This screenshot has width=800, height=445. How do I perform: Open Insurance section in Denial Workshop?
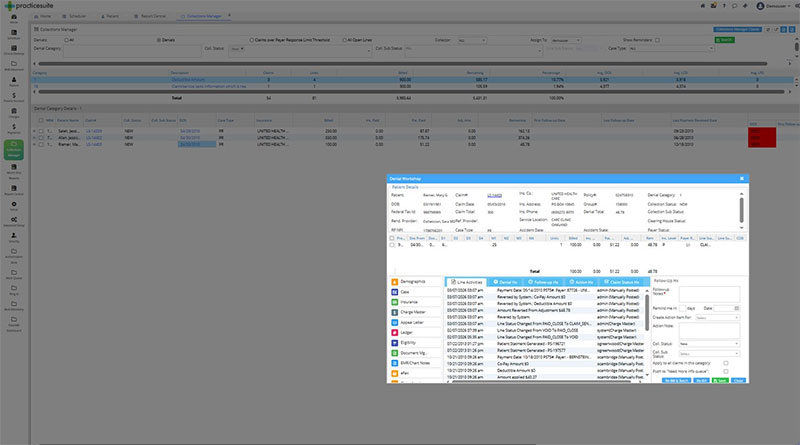pyautogui.click(x=414, y=302)
